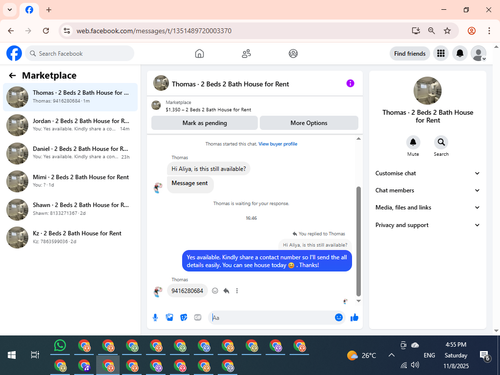Click zoom magnifier icon in address bar
The height and width of the screenshot is (375, 500).
tap(431, 31)
